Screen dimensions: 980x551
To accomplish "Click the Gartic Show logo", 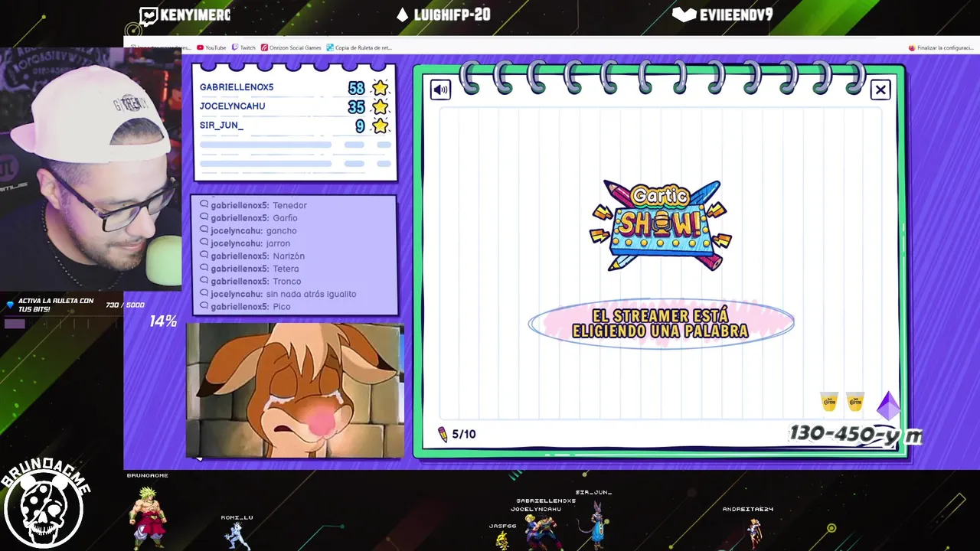I will pyautogui.click(x=661, y=226).
